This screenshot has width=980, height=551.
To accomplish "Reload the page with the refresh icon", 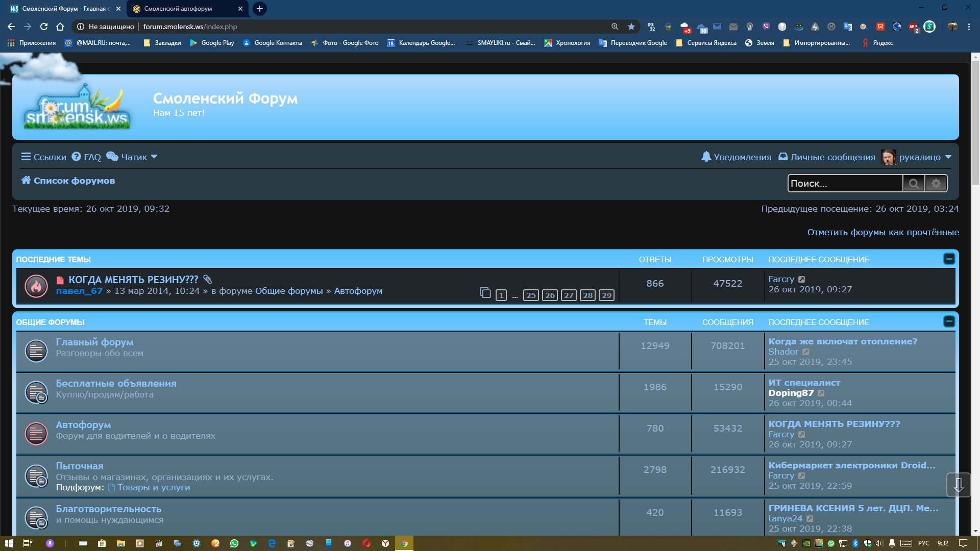I will pyautogui.click(x=44, y=27).
